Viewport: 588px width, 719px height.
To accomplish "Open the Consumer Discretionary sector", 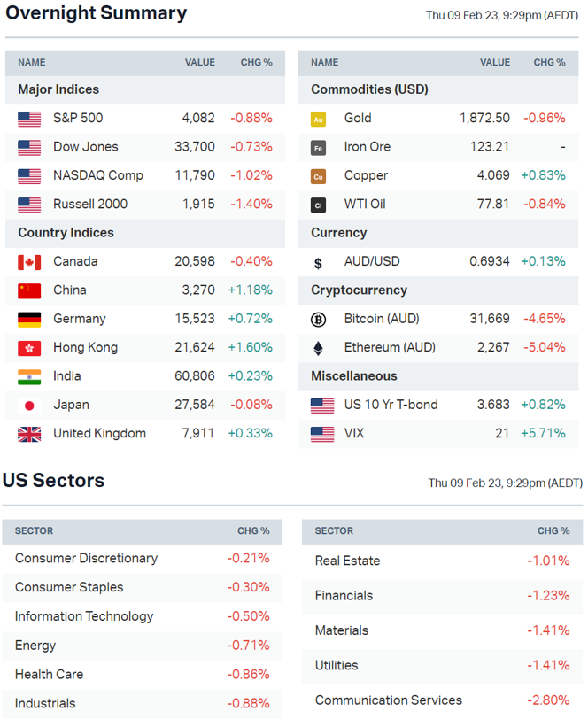I will (x=86, y=558).
